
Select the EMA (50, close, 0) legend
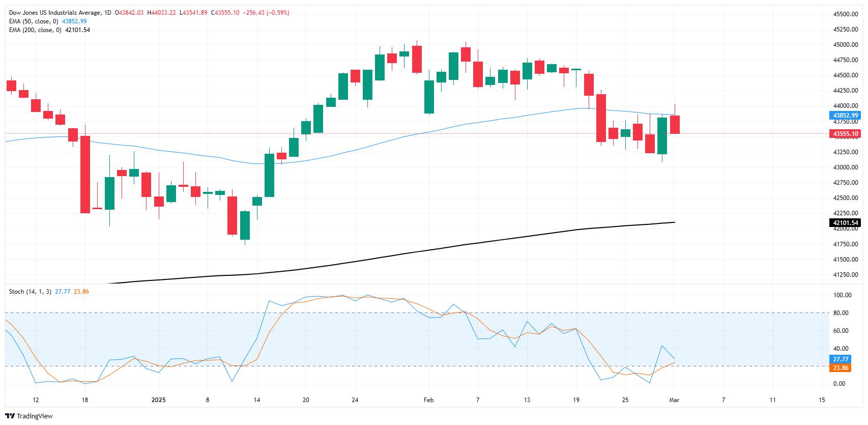click(x=34, y=21)
